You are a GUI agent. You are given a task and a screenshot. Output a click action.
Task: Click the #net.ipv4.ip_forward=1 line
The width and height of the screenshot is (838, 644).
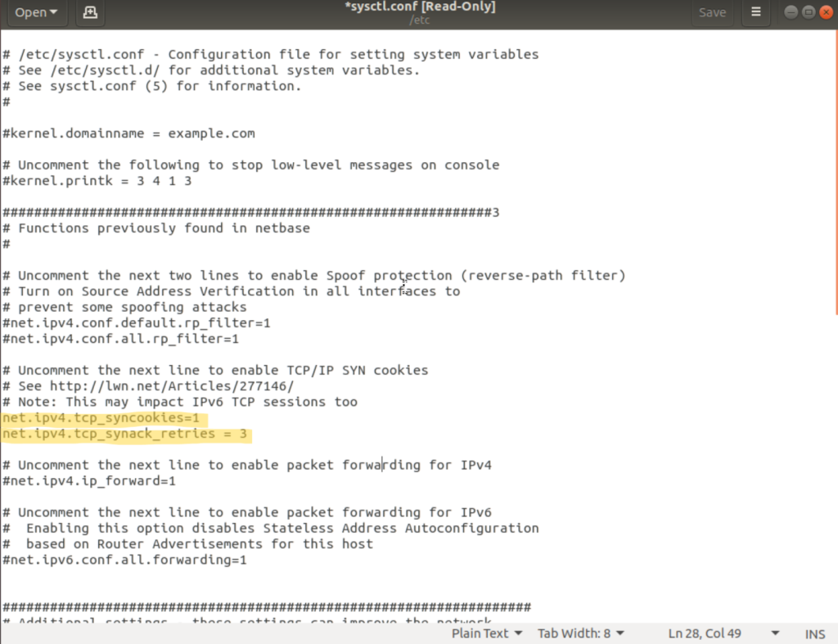90,480
